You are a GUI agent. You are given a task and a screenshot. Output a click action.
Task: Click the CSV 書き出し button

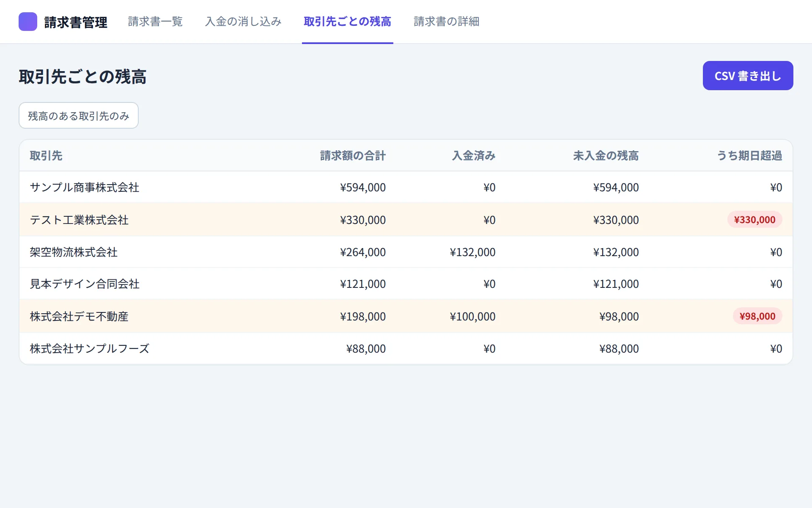pyautogui.click(x=748, y=75)
